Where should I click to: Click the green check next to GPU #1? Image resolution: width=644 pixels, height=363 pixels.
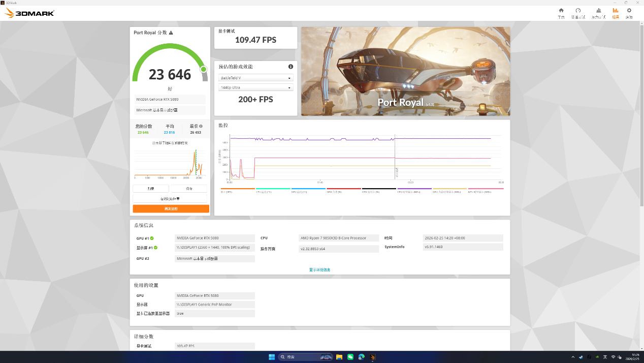pyautogui.click(x=152, y=238)
